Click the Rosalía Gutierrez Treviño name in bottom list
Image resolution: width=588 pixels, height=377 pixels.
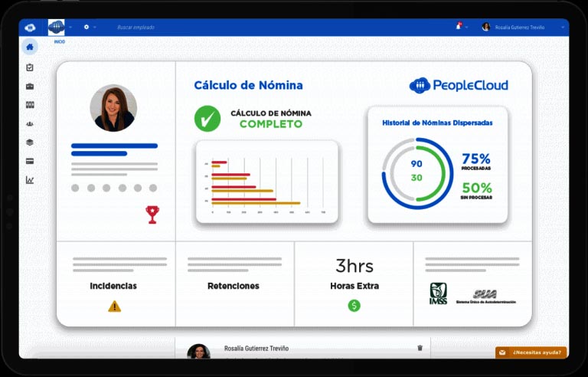tap(256, 349)
